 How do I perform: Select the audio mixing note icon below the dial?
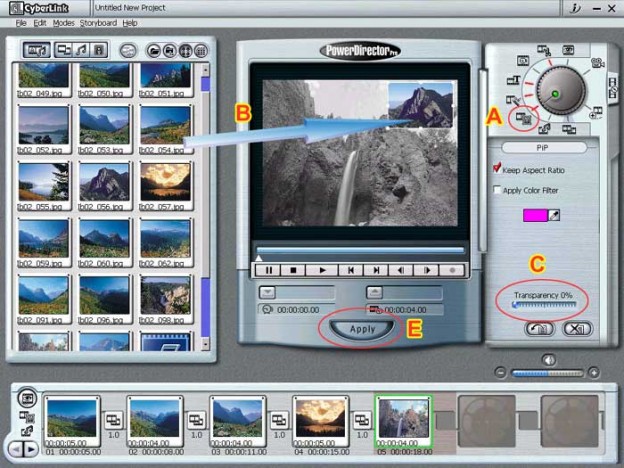coord(544,129)
